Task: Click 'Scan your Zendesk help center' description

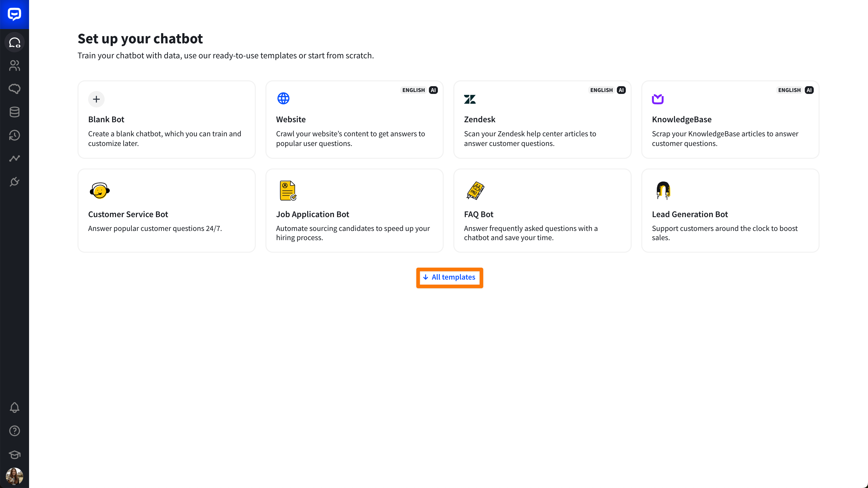Action: (x=530, y=138)
